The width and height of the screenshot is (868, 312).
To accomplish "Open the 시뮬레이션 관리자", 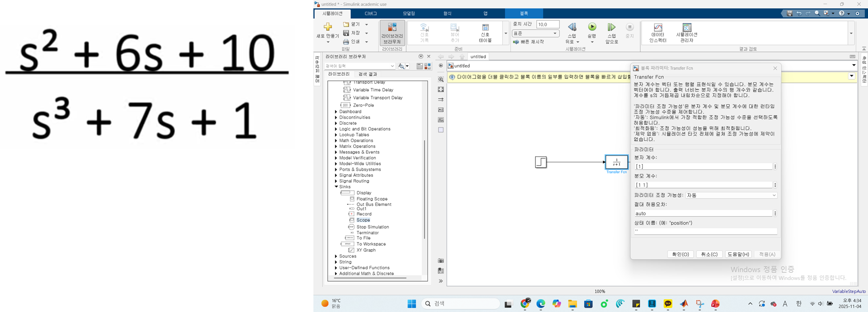I will coord(687,33).
